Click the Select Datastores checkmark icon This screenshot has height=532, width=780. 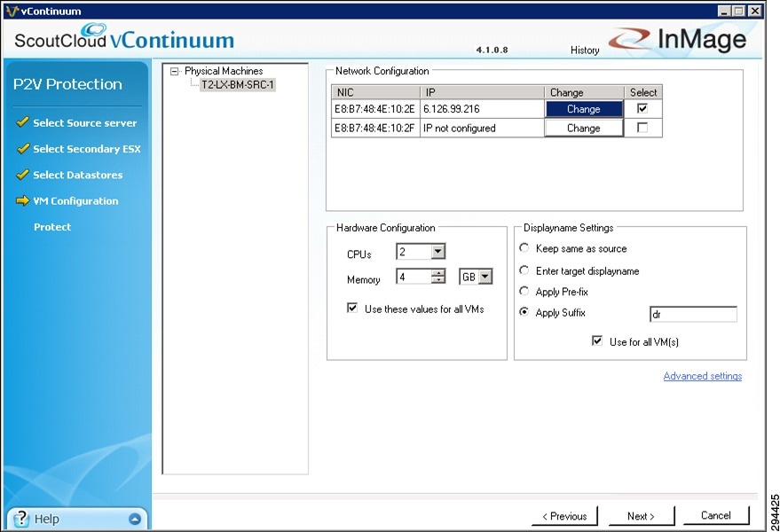(x=22, y=174)
